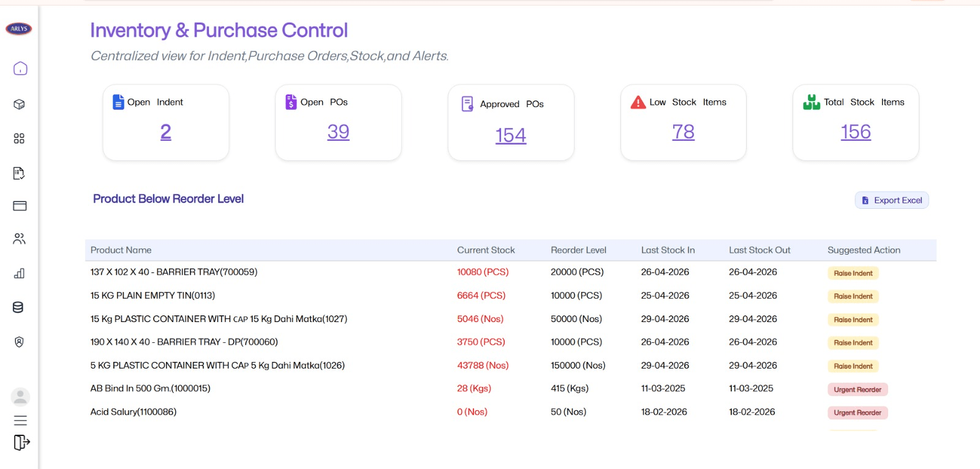Raise Indent for 190 X 140 Barrier Tray

[x=853, y=343]
